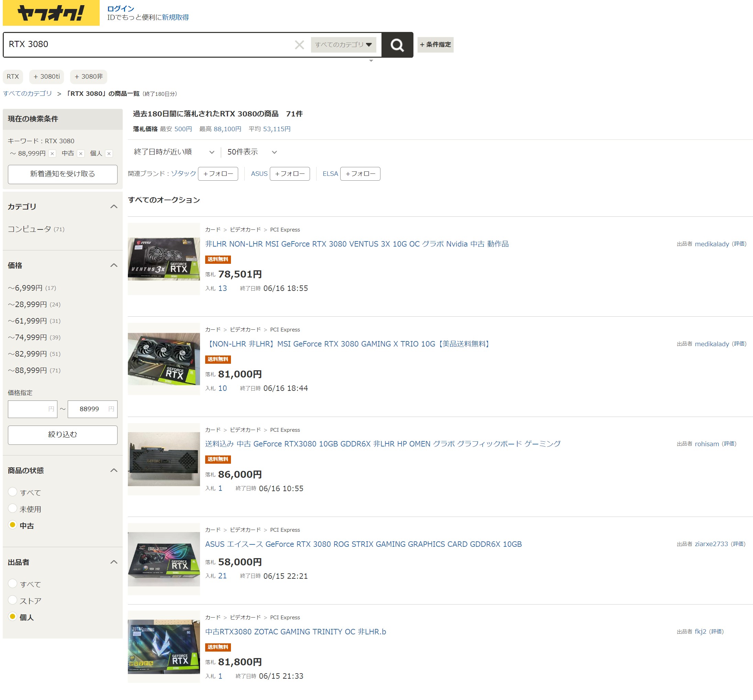The image size is (753, 700).
Task: View 評価 for seller rohisam
Action: (729, 444)
